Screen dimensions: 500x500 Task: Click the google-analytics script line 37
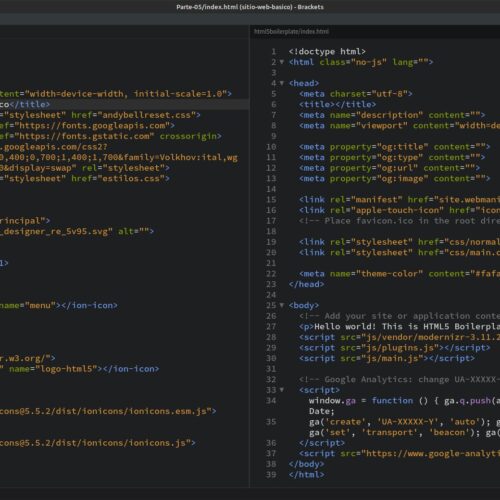399,454
